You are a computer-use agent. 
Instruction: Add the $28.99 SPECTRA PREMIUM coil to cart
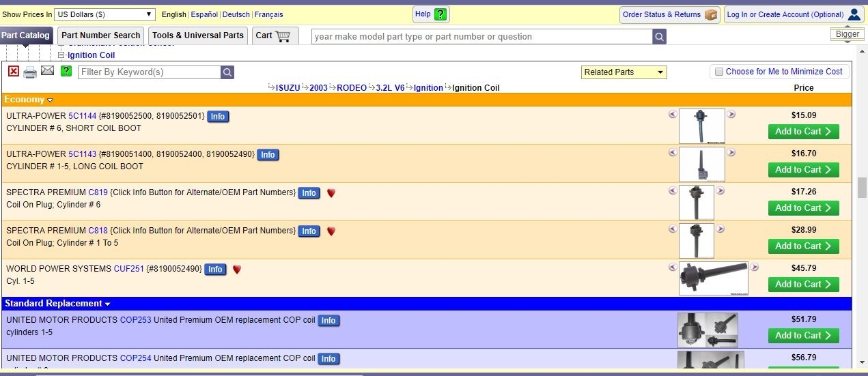point(804,246)
